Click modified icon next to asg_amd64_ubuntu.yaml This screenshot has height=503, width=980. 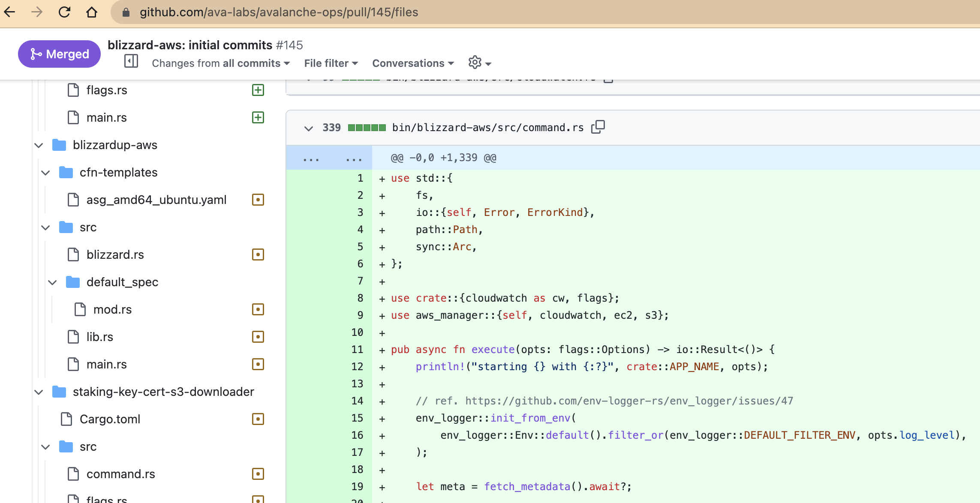258,200
